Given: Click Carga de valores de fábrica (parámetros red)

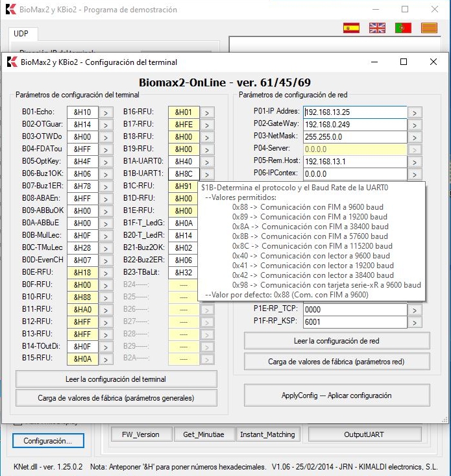Looking at the screenshot, I should 337,361.
